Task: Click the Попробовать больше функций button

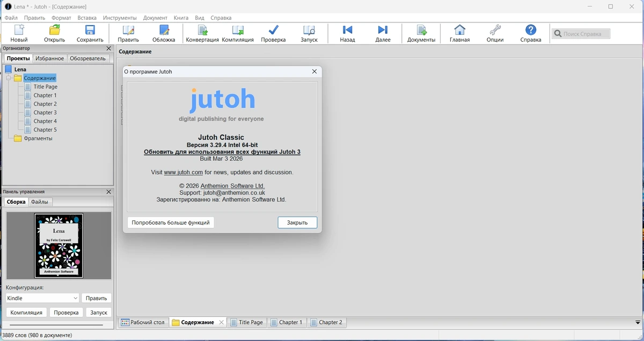Action: tap(171, 223)
